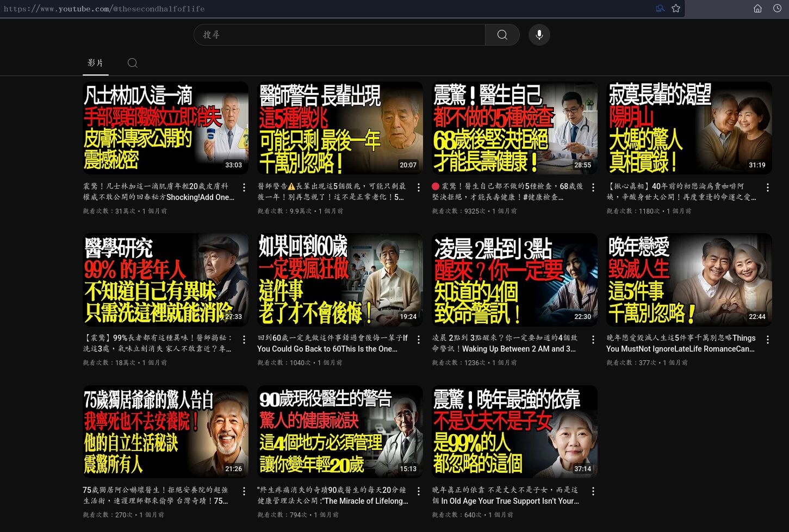The height and width of the screenshot is (532, 789).
Task: Click the address bar URL
Action: (x=104, y=9)
